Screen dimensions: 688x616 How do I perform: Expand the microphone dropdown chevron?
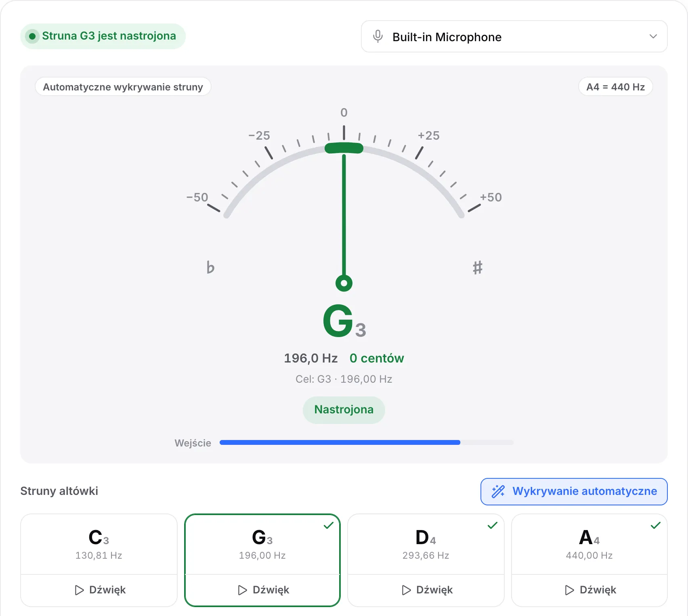coord(653,36)
